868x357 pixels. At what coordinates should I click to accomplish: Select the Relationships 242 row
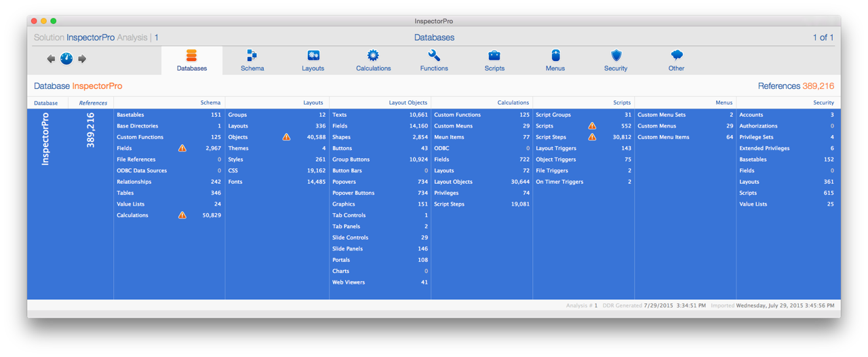169,182
